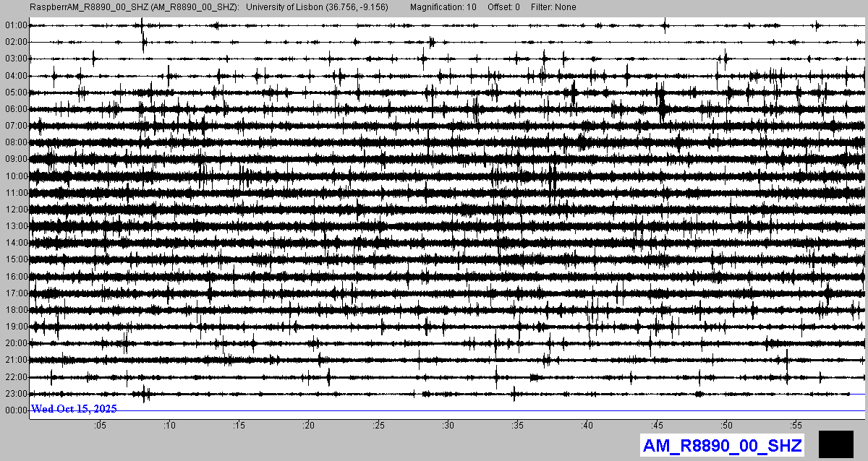The image size is (868, 461).
Task: Click the 00:00 hour row label
Action: pyautogui.click(x=16, y=410)
